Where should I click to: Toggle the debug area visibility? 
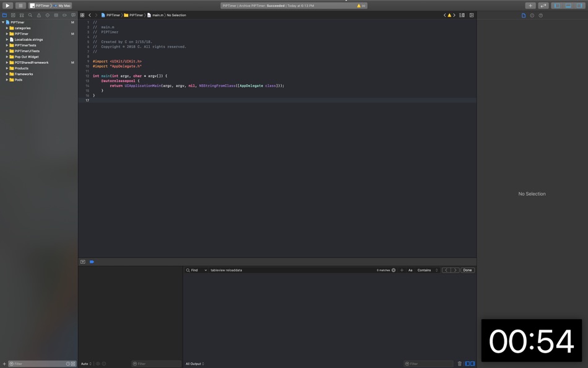pyautogui.click(x=568, y=6)
